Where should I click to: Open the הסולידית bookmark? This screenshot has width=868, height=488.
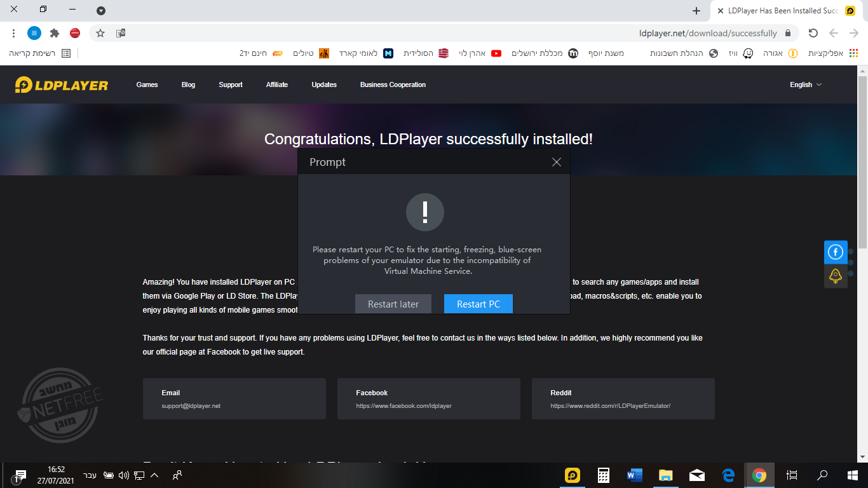426,53
